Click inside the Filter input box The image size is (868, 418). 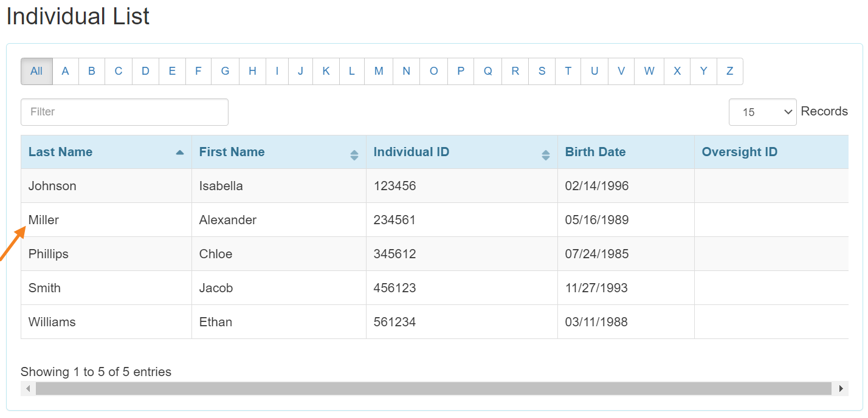(124, 112)
